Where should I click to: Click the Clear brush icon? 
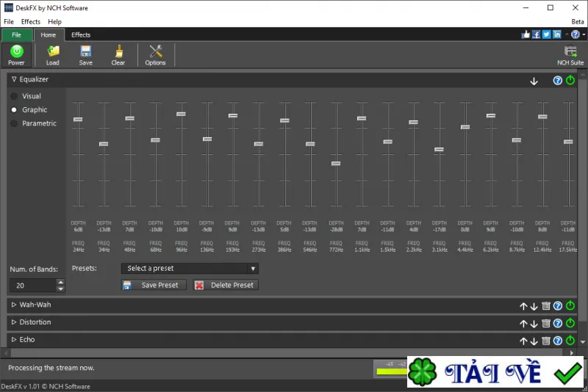(x=118, y=51)
